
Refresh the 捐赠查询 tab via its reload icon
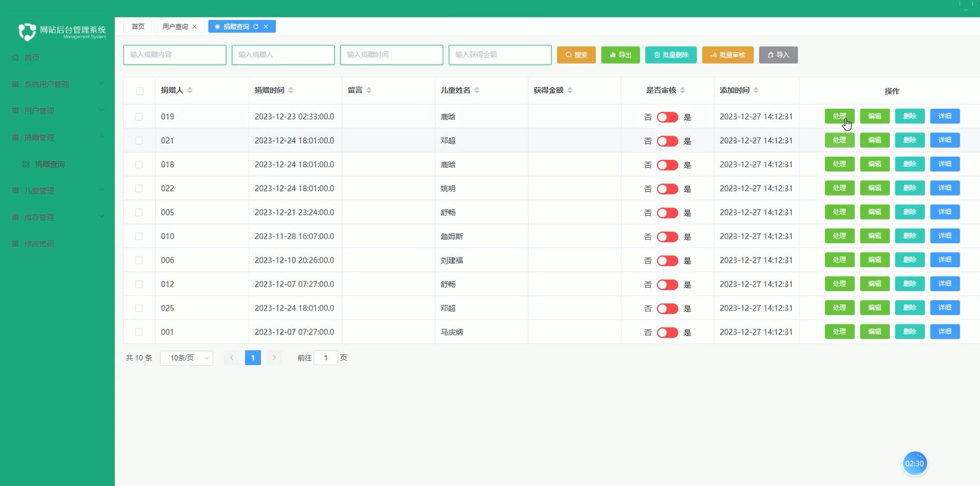coord(256,26)
